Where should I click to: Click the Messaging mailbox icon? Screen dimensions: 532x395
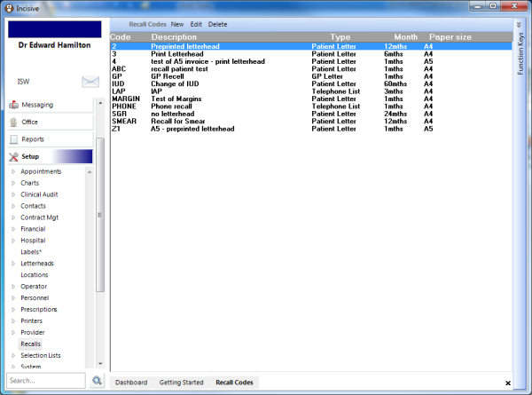click(x=13, y=105)
